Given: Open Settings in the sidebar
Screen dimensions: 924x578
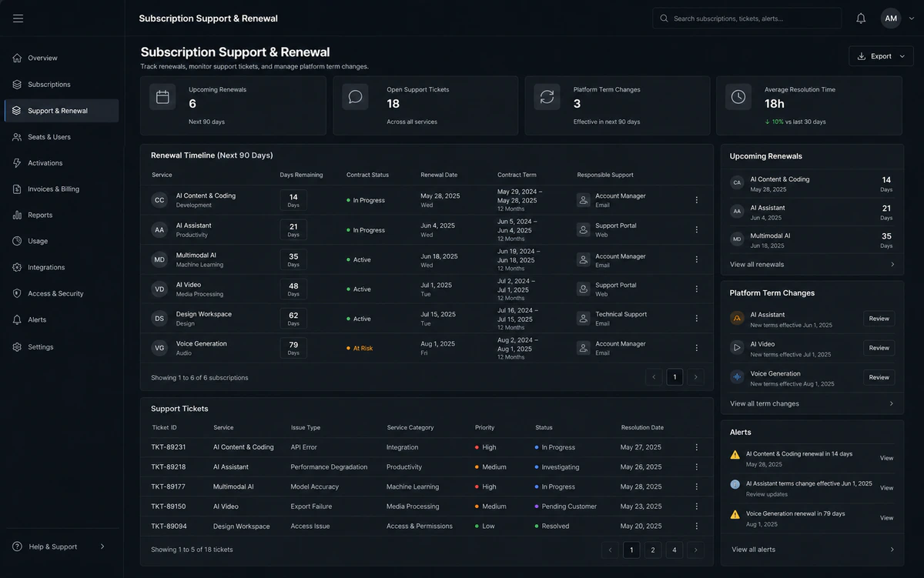Looking at the screenshot, I should pyautogui.click(x=62, y=347).
